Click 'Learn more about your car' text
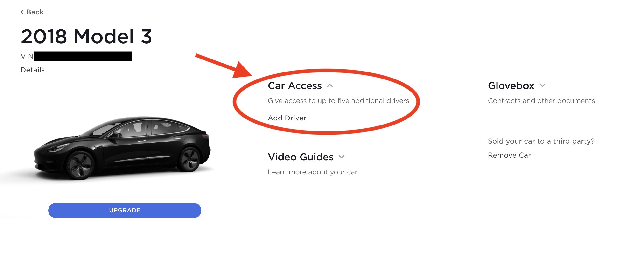This screenshot has height=276, width=644. coord(313,172)
